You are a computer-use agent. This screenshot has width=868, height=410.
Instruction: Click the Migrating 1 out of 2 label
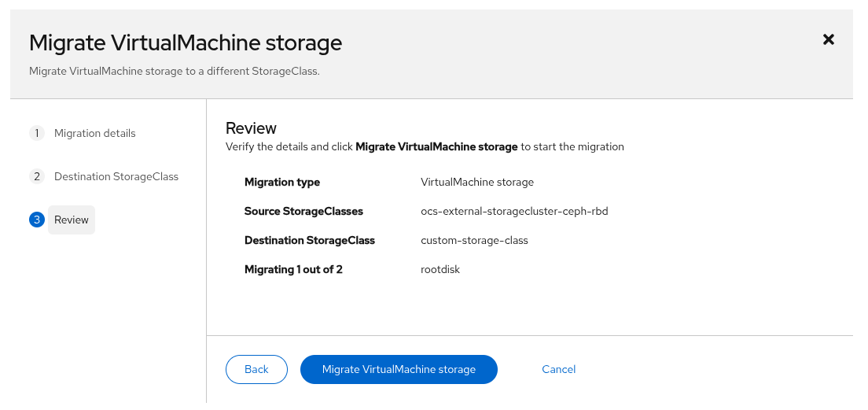coord(293,269)
